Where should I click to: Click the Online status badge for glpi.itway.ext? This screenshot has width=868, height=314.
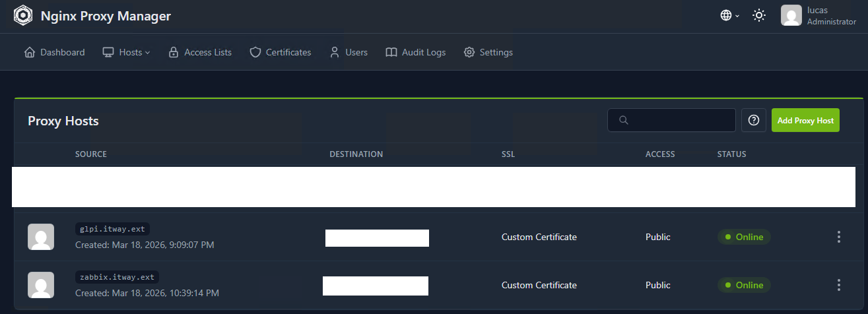744,237
